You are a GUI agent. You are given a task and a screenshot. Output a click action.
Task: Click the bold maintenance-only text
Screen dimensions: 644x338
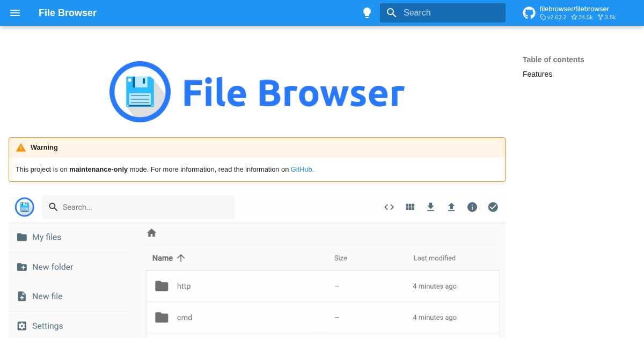point(99,169)
